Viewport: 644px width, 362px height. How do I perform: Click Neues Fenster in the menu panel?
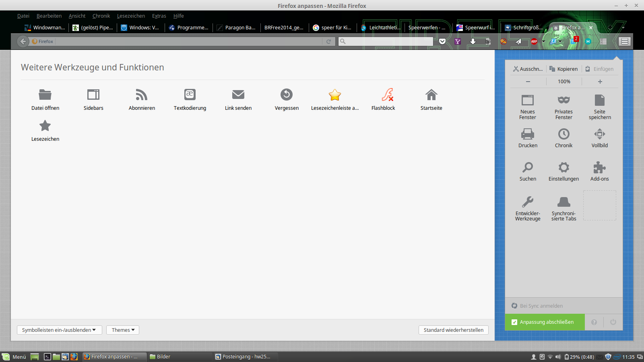[x=528, y=107]
